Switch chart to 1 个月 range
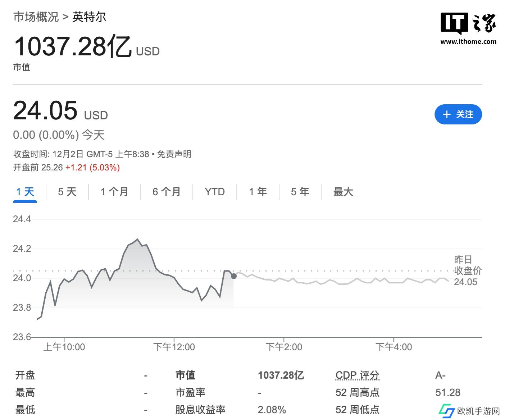 tap(114, 192)
